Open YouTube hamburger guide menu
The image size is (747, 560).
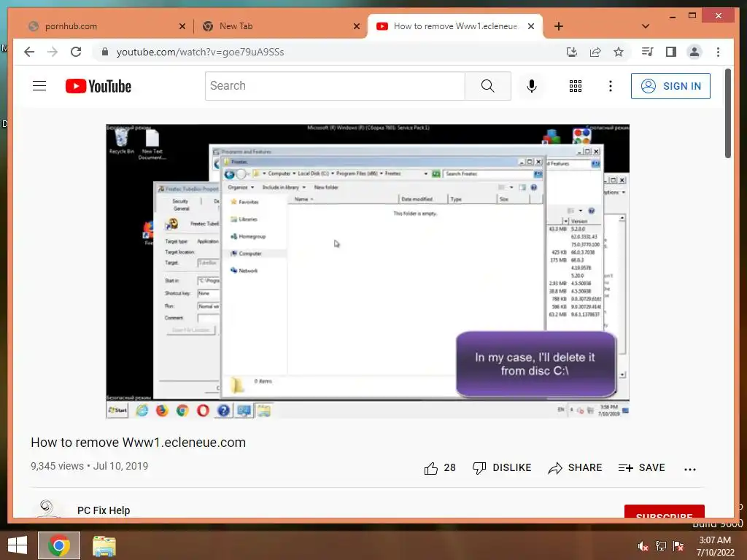(x=39, y=86)
